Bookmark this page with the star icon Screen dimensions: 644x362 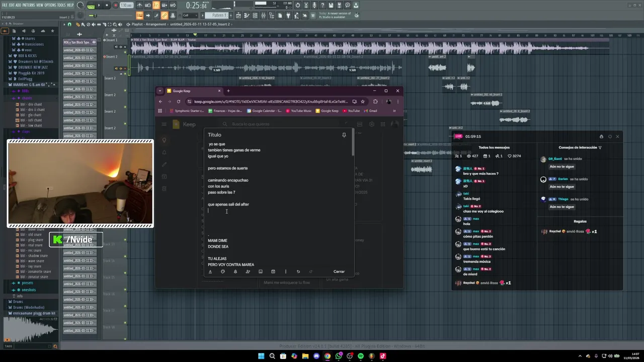click(x=362, y=102)
